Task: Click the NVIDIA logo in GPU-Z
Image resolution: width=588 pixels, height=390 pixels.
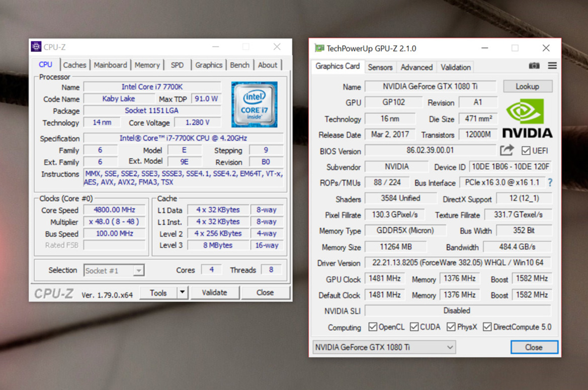Action: click(x=527, y=119)
